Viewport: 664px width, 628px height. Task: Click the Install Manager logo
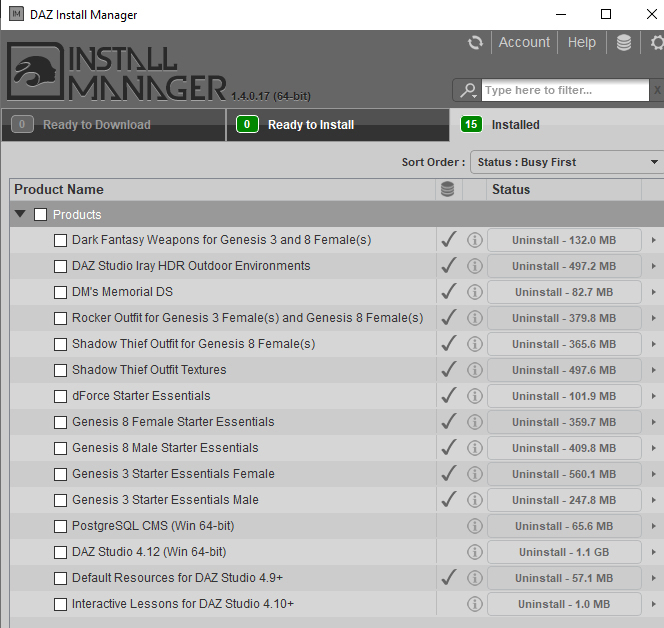pos(116,72)
